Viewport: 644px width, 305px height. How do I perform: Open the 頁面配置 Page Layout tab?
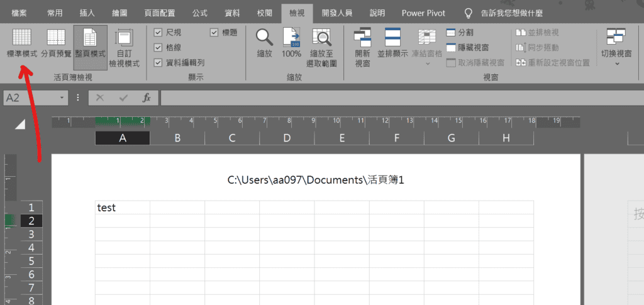159,13
